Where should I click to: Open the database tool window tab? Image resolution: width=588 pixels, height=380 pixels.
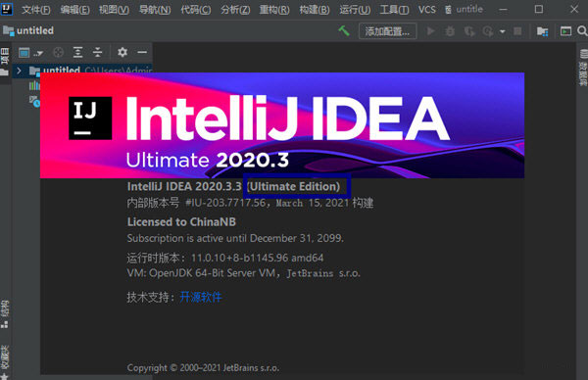point(583,67)
